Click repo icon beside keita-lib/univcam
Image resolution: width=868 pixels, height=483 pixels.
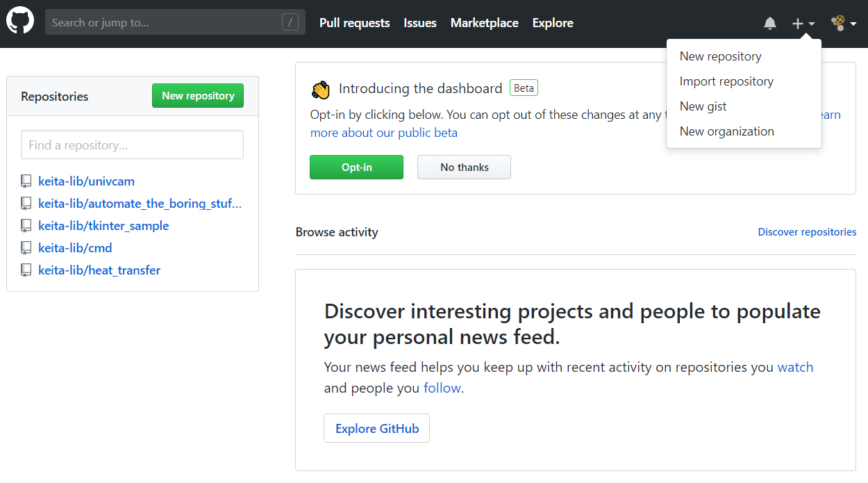[x=26, y=181]
